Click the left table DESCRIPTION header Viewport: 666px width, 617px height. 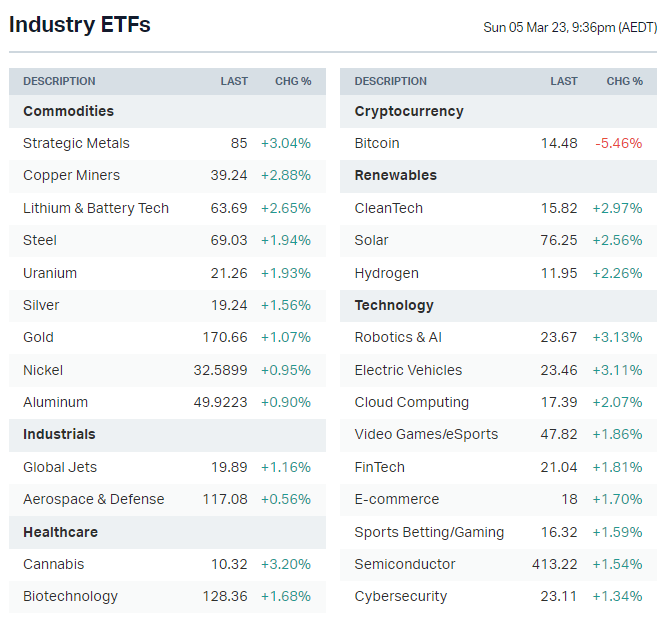tap(59, 81)
